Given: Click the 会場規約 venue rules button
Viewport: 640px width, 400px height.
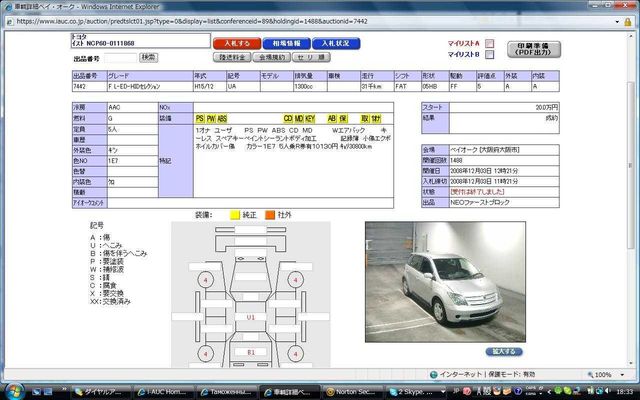Looking at the screenshot, I should [x=271, y=57].
